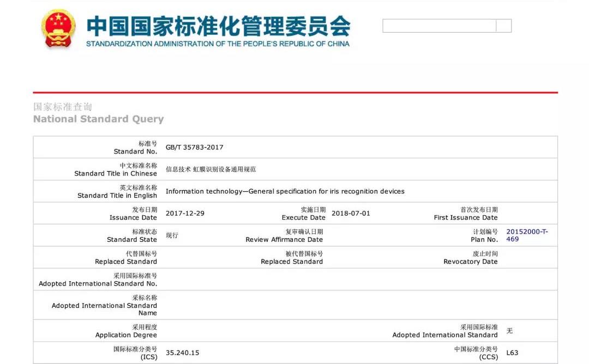The width and height of the screenshot is (589, 364).
Task: Click the 'First Issuance Date' label
Action: click(x=466, y=217)
